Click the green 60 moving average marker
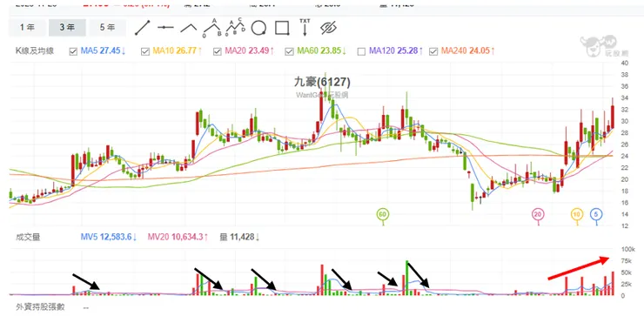 383,214
